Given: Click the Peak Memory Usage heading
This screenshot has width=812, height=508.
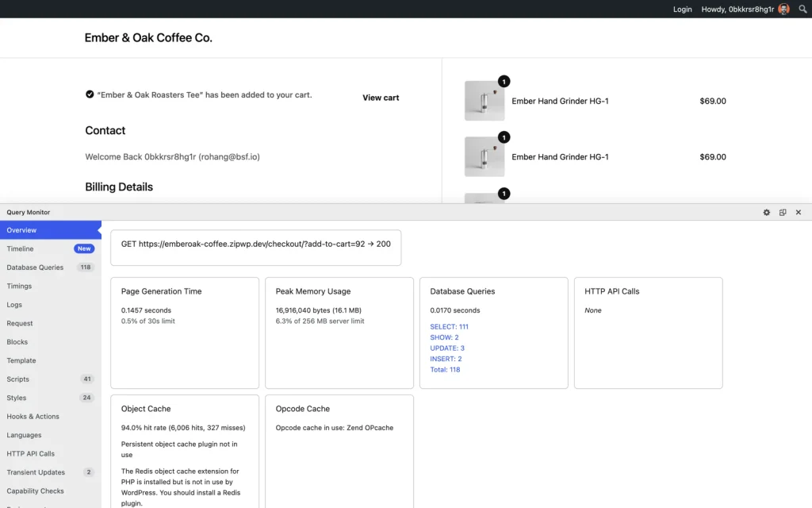Looking at the screenshot, I should (x=313, y=291).
